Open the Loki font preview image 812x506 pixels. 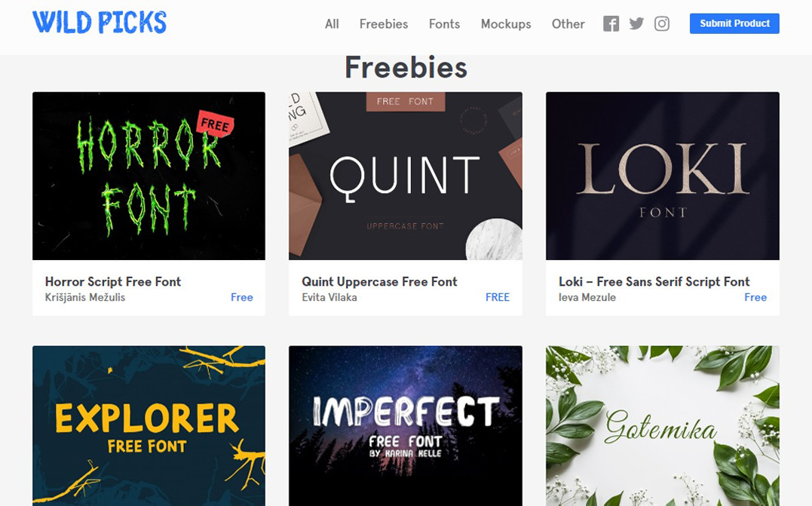tap(662, 176)
